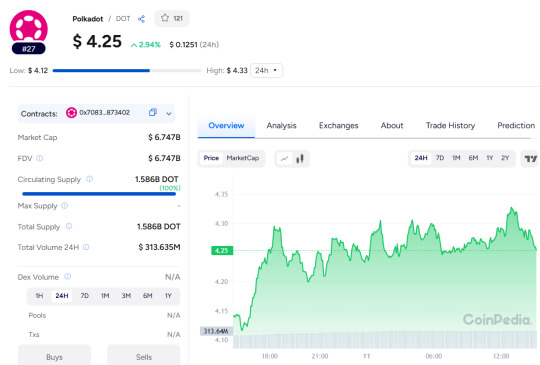Show the FDV info tooltip icon
The width and height of the screenshot is (540, 365).
tap(40, 158)
